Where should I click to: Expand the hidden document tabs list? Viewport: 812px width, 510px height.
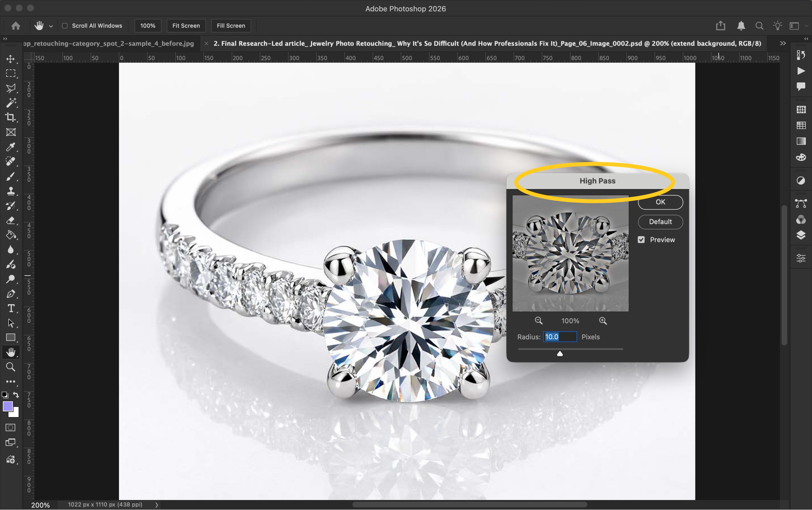pos(783,43)
